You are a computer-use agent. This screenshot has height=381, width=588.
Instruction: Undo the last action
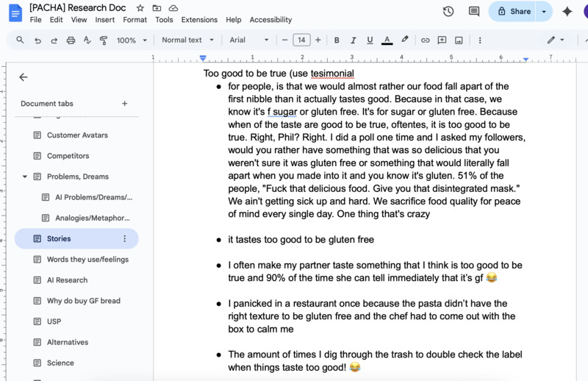click(37, 40)
